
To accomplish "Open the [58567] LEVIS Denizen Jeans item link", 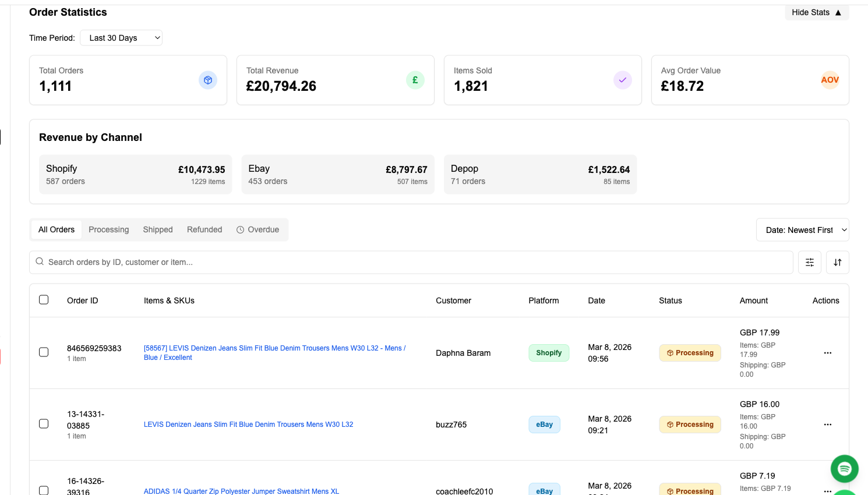I will pos(275,353).
